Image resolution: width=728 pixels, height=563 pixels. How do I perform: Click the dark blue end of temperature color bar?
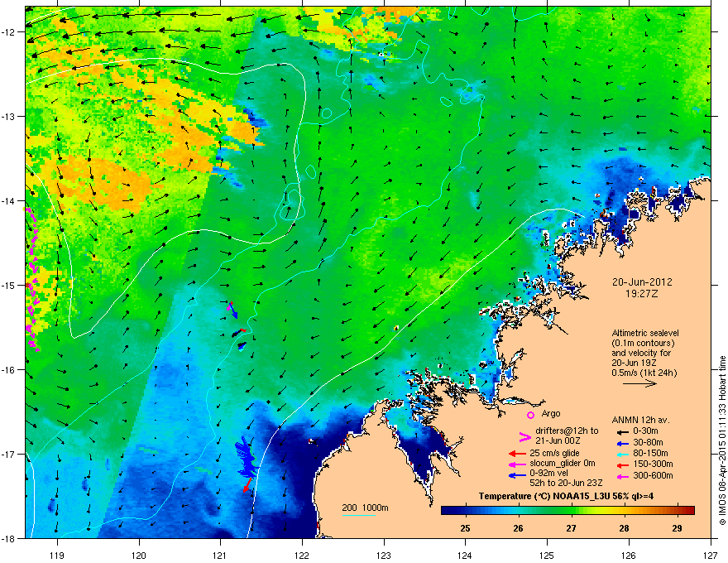pyautogui.click(x=448, y=511)
